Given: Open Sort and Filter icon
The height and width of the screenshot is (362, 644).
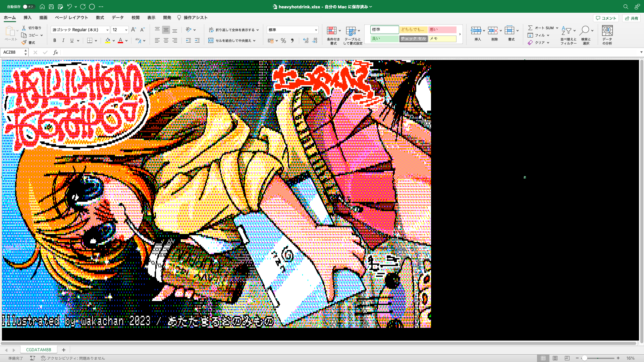Looking at the screenshot, I should pyautogui.click(x=567, y=31).
